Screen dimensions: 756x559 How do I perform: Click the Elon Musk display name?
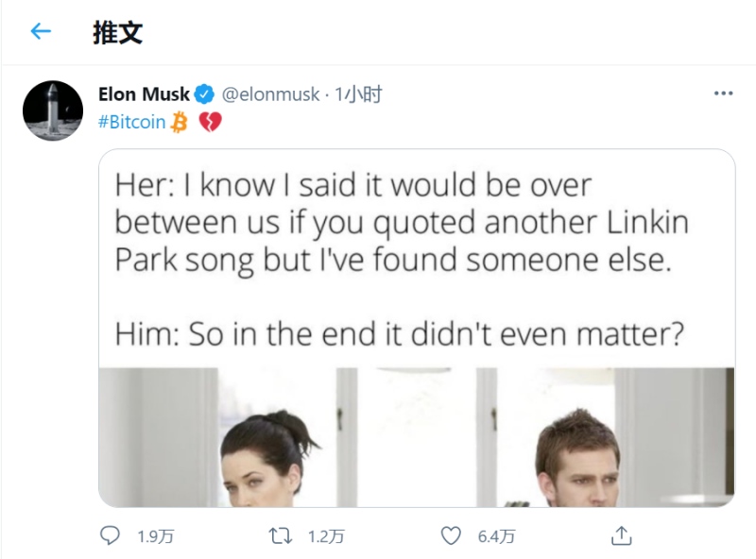(144, 94)
